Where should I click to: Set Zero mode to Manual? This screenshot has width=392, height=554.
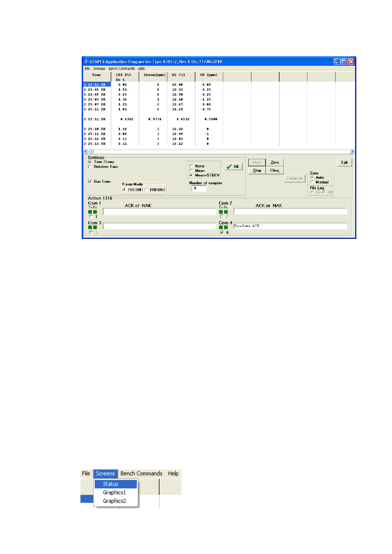(x=312, y=182)
